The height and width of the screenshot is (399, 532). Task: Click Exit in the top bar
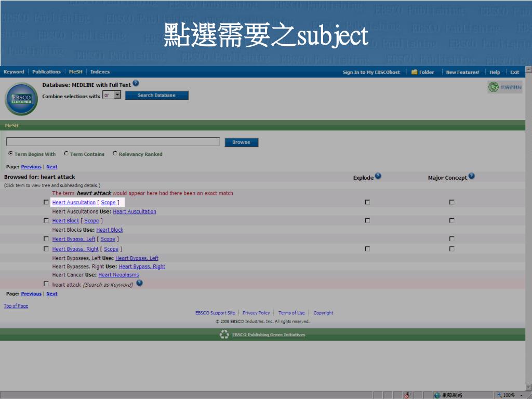[x=515, y=72]
